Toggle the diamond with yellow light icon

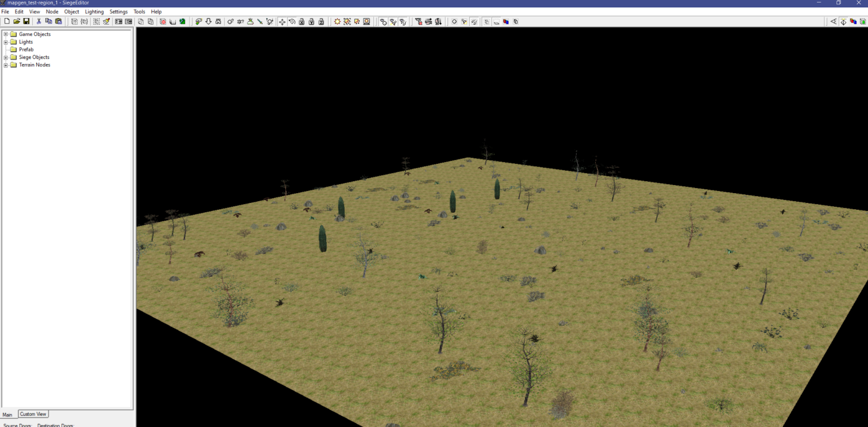point(843,21)
